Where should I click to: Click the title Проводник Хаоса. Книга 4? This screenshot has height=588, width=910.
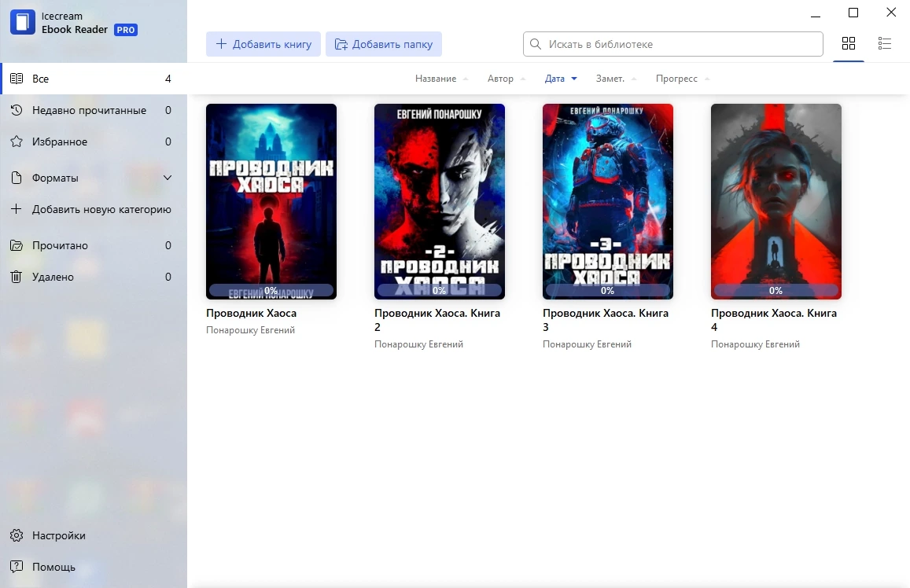(774, 319)
